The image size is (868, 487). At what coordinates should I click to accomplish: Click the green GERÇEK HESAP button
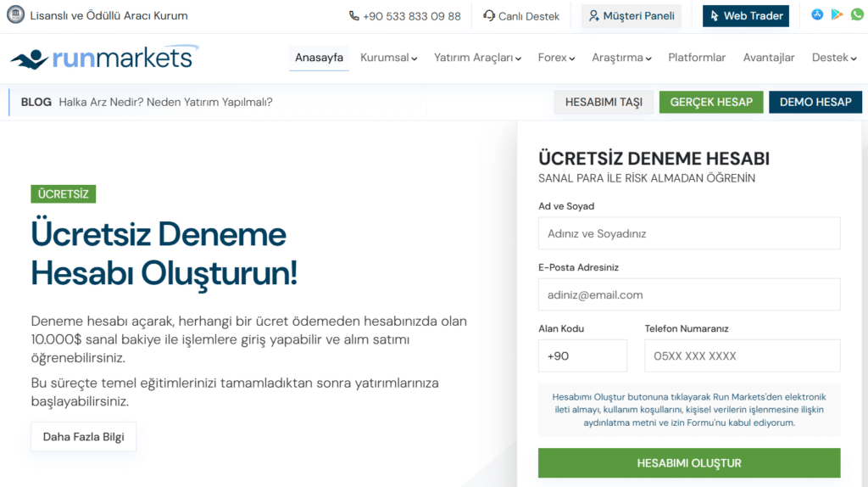(x=711, y=102)
